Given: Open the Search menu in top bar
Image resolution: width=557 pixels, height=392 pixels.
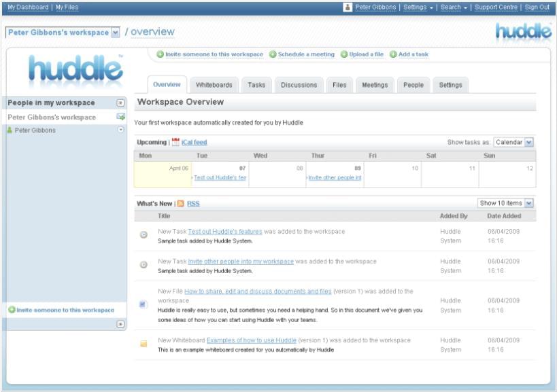Looking at the screenshot, I should click(x=454, y=7).
